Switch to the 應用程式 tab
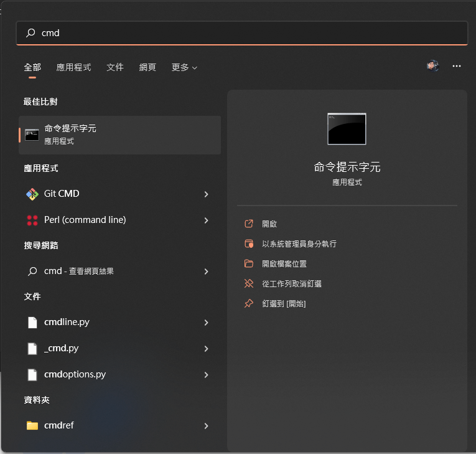 74,67
